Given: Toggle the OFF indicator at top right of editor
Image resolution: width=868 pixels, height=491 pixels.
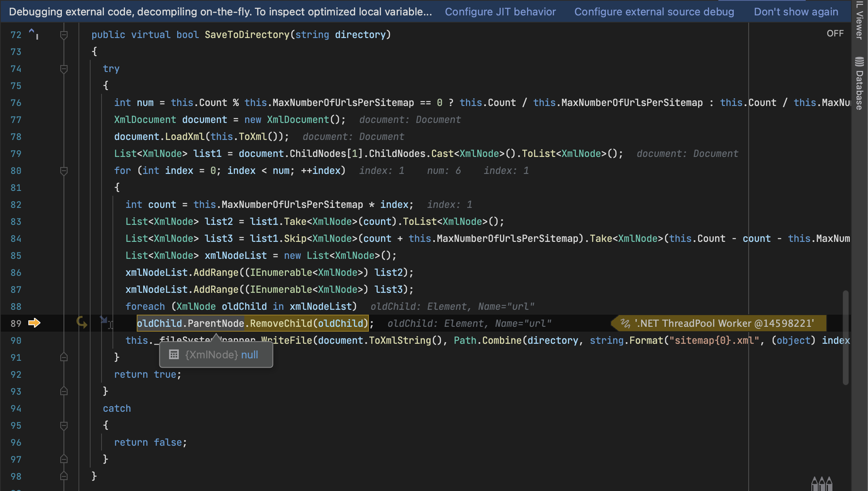Looking at the screenshot, I should (835, 34).
